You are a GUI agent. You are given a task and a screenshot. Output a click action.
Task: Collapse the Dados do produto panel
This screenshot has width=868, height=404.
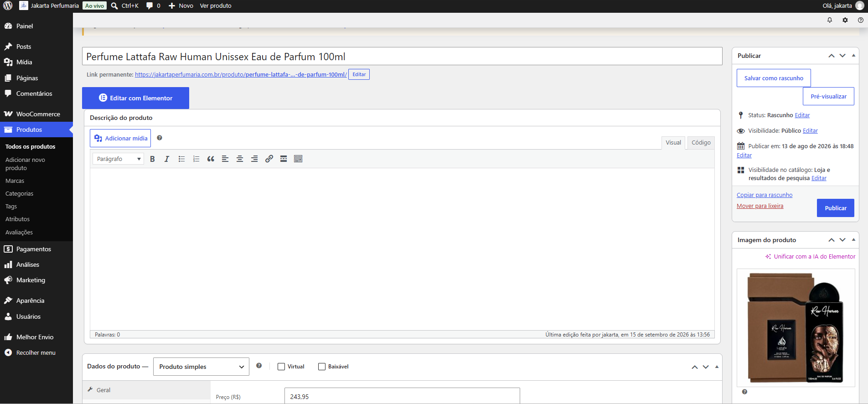click(717, 367)
